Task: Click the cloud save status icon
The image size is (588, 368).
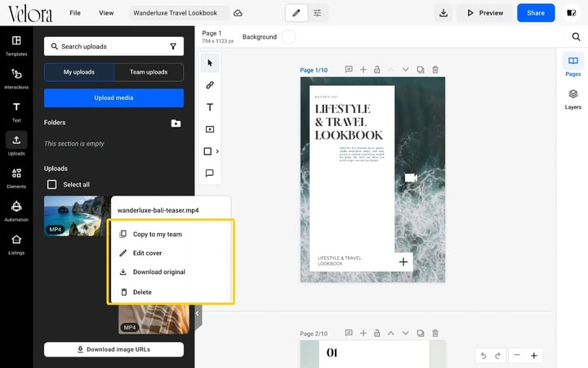Action: click(x=238, y=13)
